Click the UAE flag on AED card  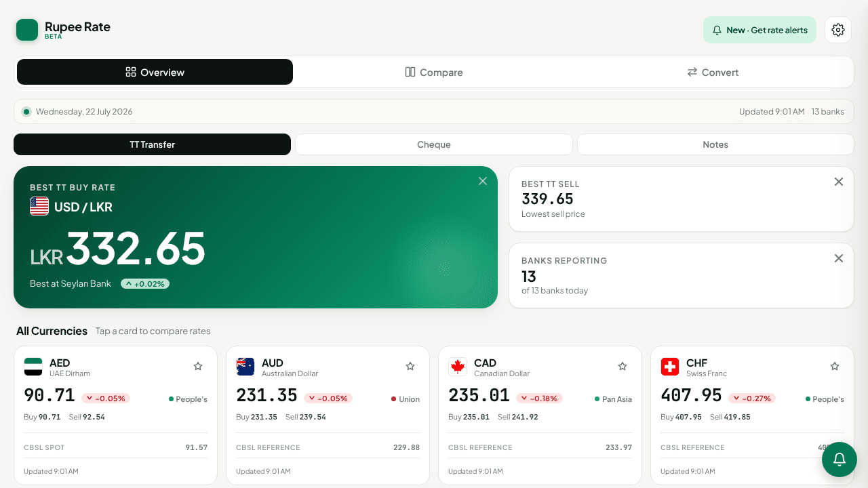(33, 367)
